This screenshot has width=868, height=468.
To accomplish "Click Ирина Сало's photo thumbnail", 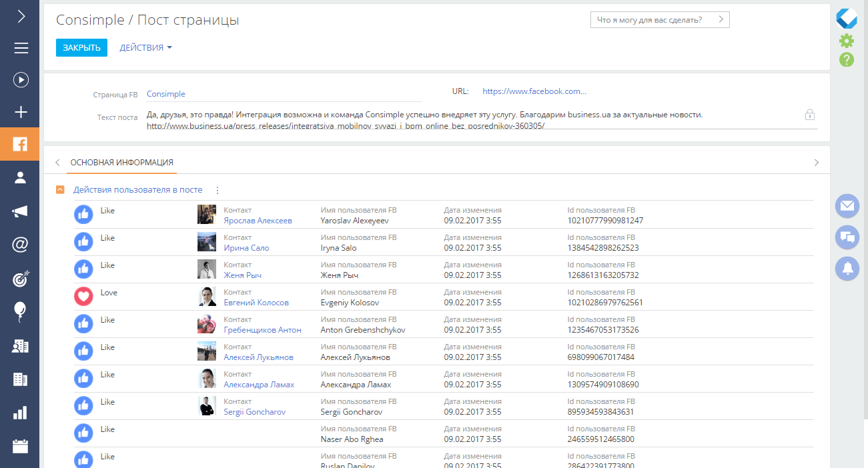I will pos(207,241).
